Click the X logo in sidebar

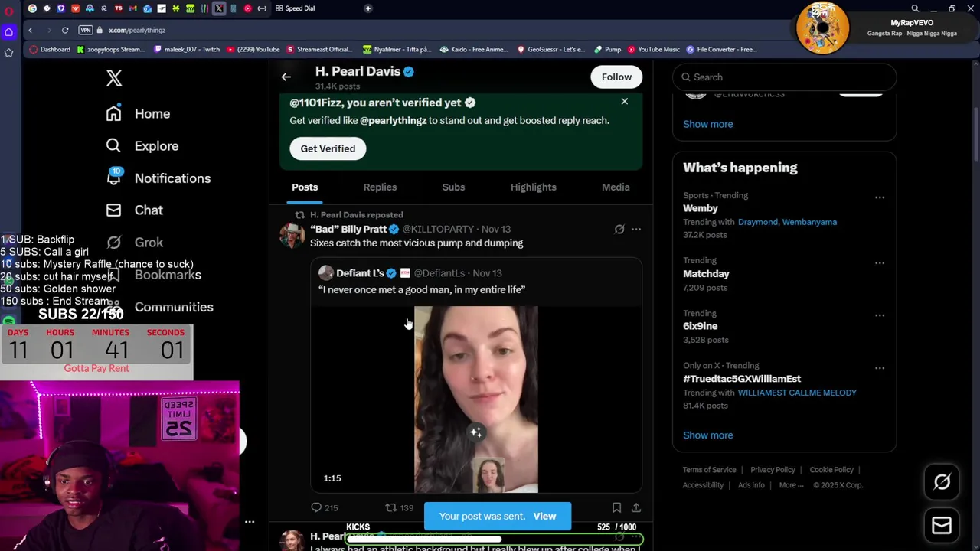coord(114,78)
